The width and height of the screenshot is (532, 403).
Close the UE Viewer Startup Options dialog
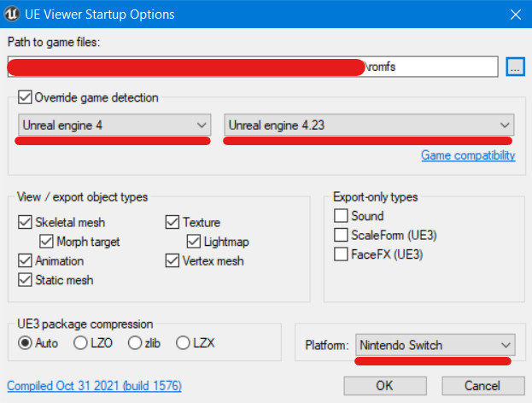[x=513, y=15]
